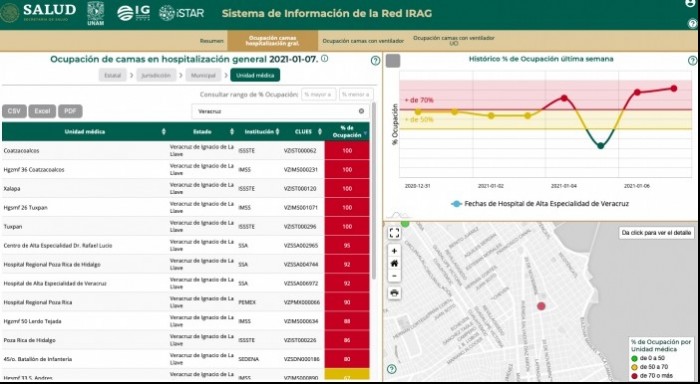
Task: Click the table vertical scrollbar
Action: (x=373, y=192)
